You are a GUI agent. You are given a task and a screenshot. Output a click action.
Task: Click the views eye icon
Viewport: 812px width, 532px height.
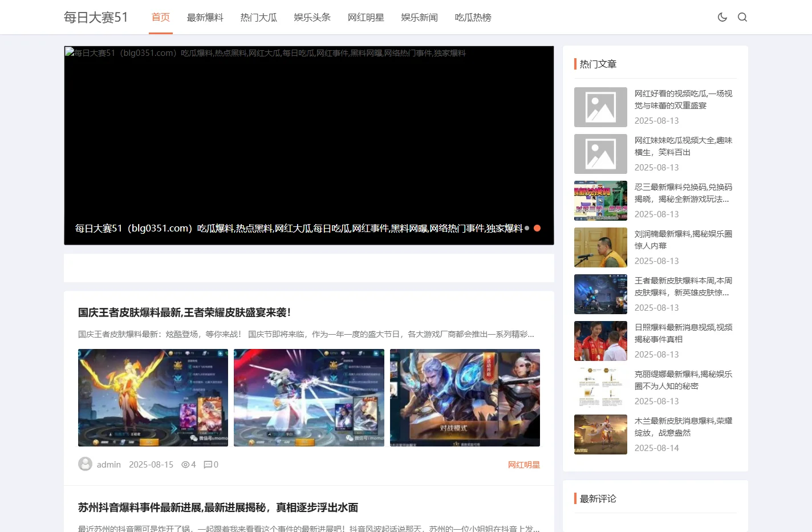point(185,465)
